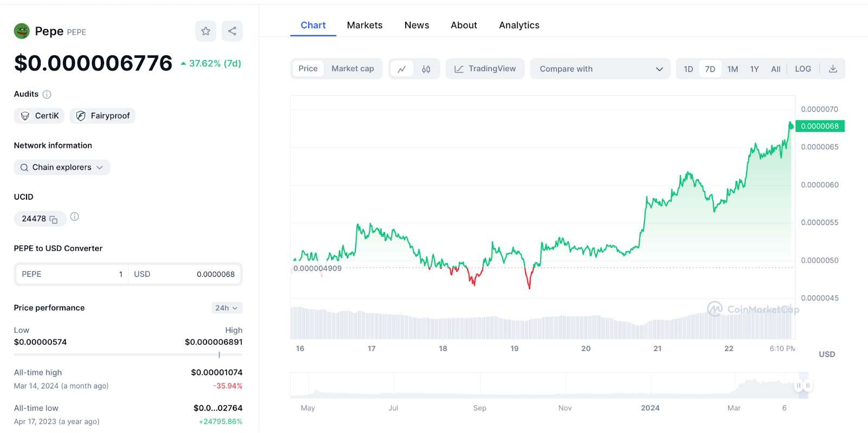
Task: Set chart range to 7D
Action: pos(710,69)
